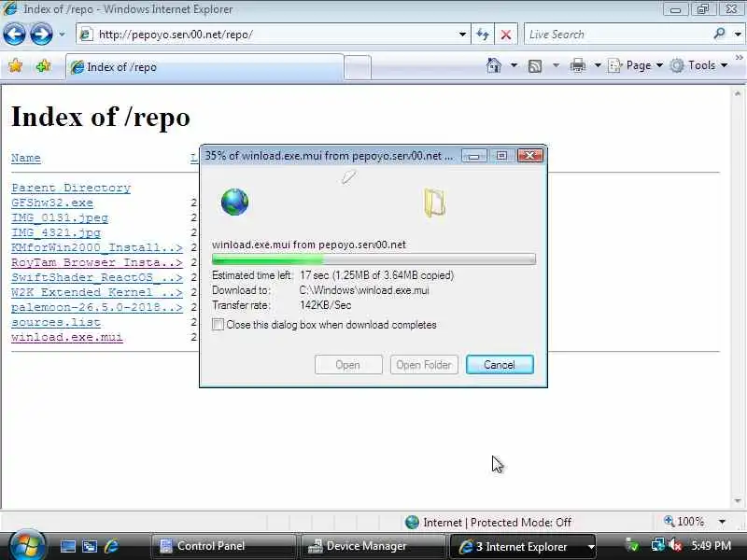The width and height of the screenshot is (747, 560).
Task: Open palemoon-26.5.0 link
Action: (x=97, y=307)
